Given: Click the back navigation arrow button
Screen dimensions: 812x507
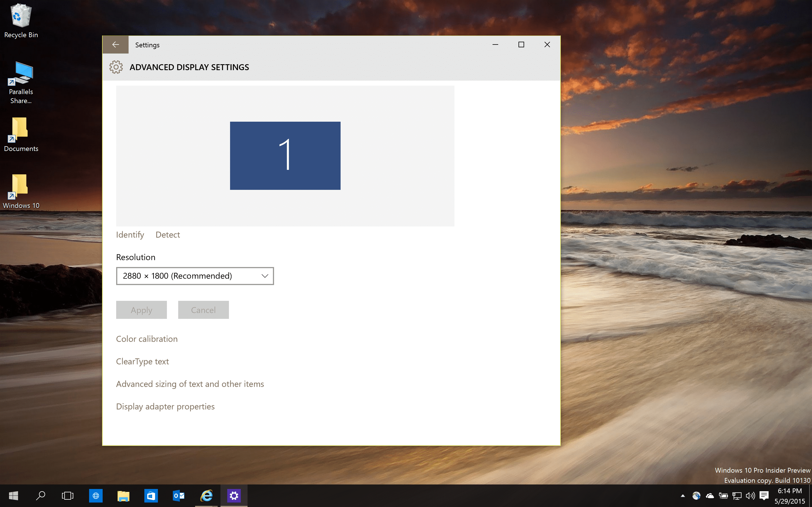Looking at the screenshot, I should pos(115,45).
